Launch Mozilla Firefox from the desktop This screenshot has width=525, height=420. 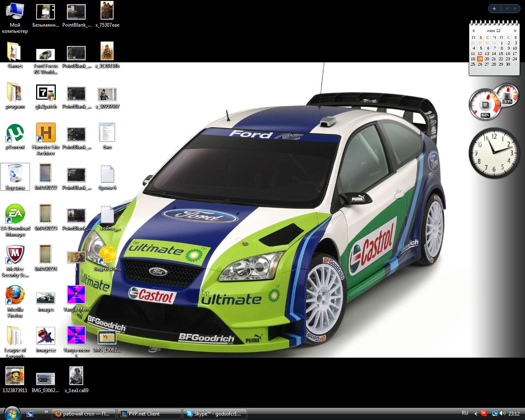coord(15,295)
